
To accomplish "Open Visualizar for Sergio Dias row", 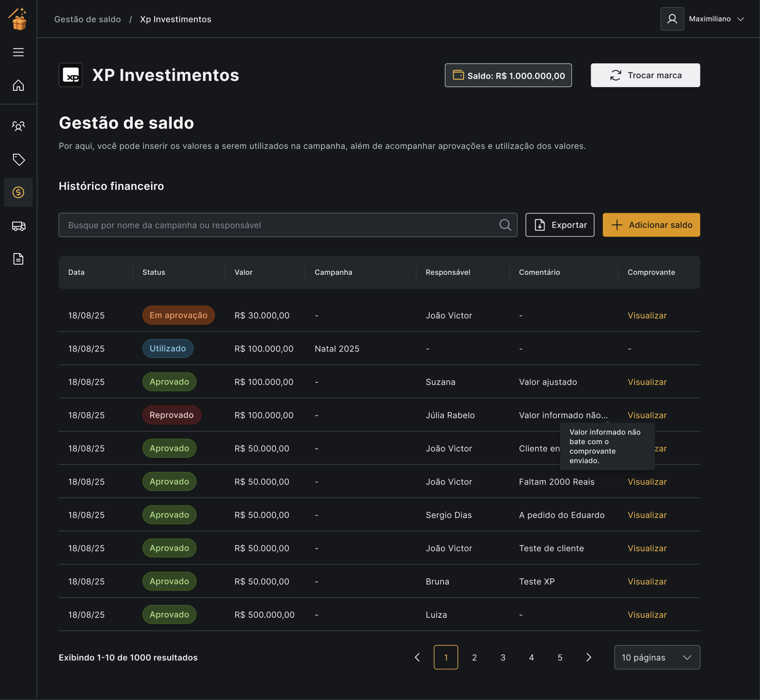I will tap(647, 514).
